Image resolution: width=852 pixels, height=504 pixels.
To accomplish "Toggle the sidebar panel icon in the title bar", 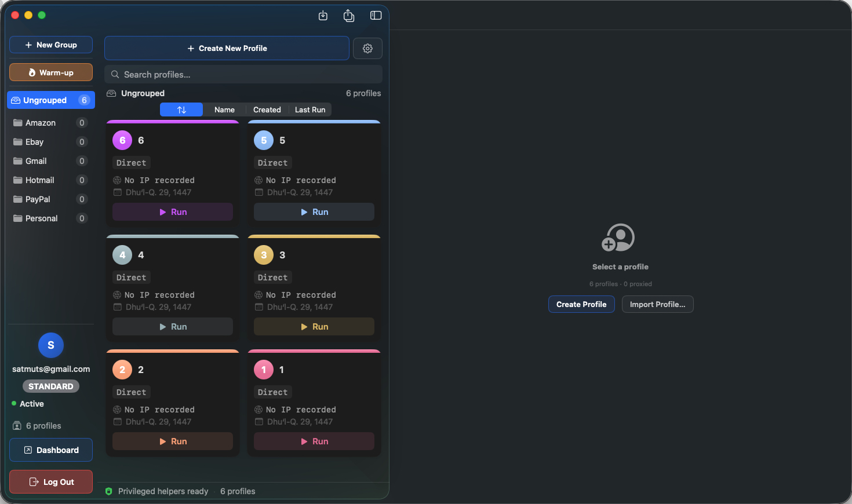I will [x=376, y=16].
